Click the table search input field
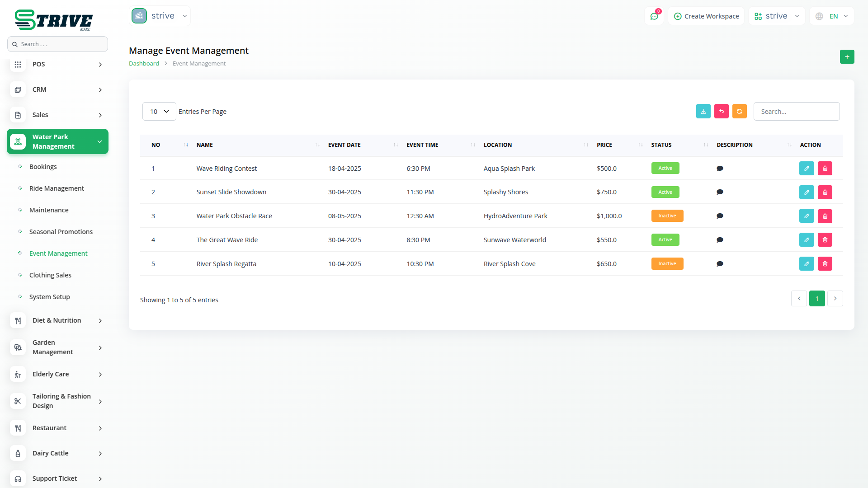The image size is (868, 488). point(796,111)
